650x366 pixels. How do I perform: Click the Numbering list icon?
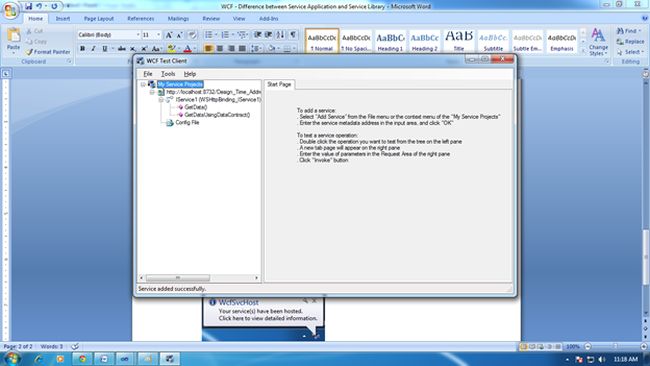coord(225,35)
